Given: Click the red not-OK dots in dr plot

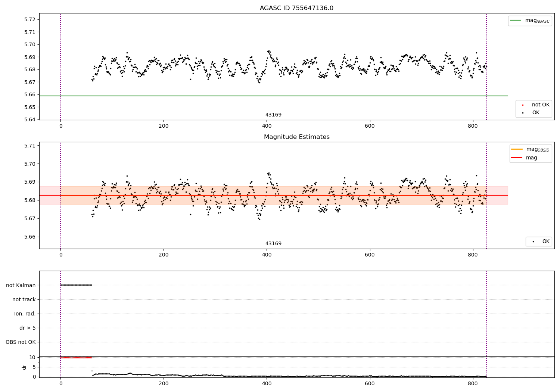Looking at the screenshot, I should [76, 357].
